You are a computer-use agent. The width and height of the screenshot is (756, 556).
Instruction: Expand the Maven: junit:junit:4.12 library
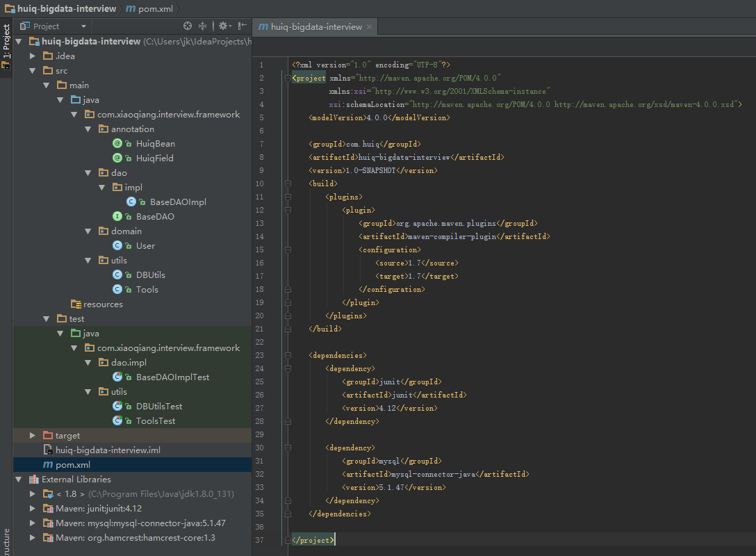32,508
